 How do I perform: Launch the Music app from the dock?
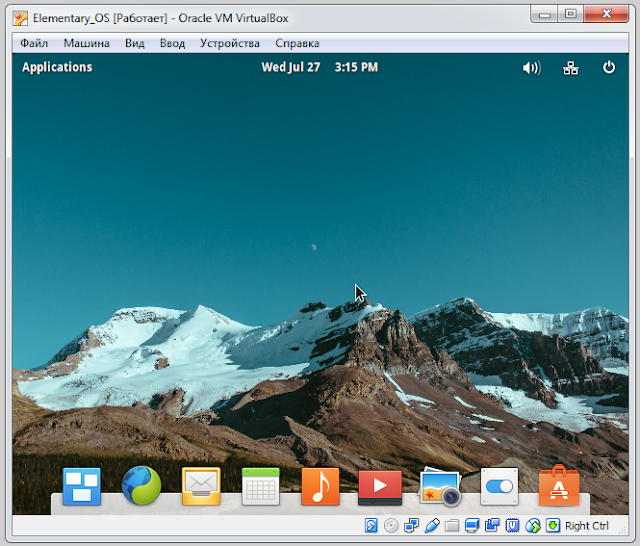[320, 486]
